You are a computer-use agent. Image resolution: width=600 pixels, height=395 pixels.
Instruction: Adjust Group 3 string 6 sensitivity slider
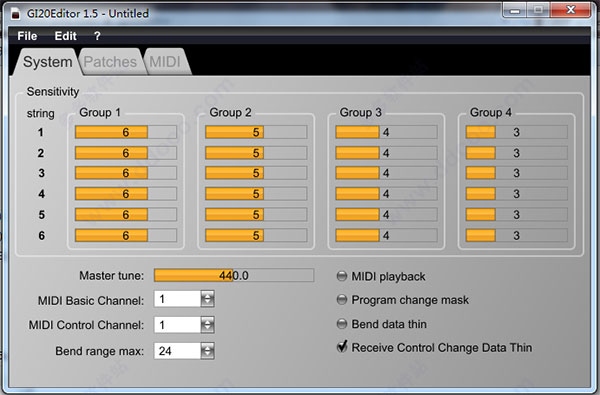click(x=386, y=235)
